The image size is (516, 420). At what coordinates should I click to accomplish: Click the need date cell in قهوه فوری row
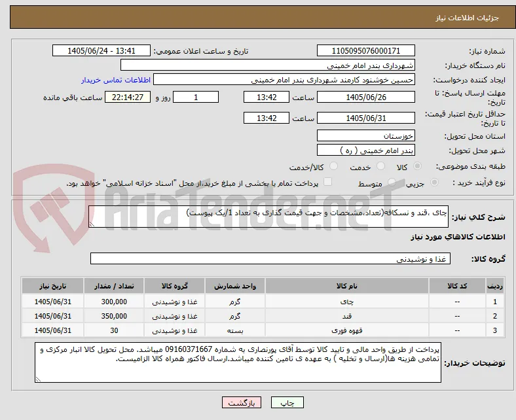point(52,330)
